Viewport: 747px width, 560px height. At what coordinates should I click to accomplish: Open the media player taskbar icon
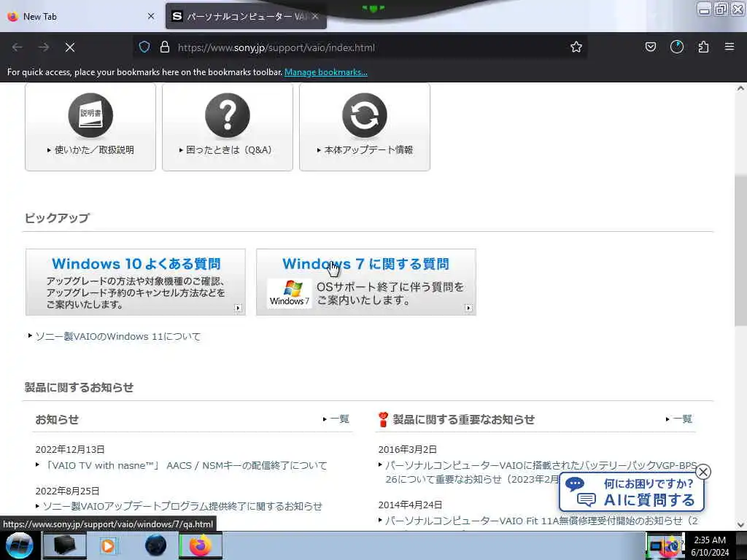pos(108,545)
